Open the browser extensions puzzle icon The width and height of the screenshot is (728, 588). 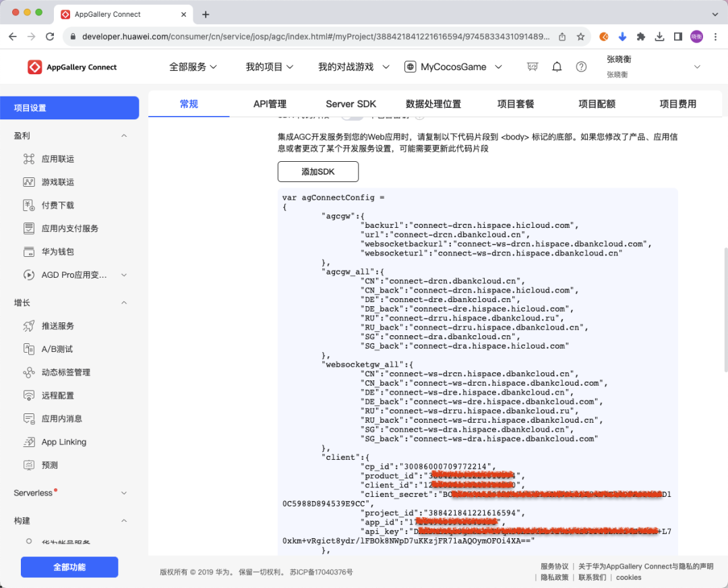[641, 36]
